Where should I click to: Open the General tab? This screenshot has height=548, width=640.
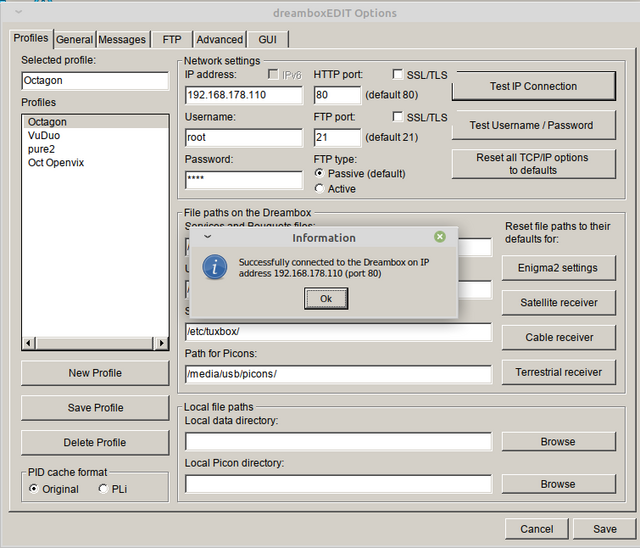(x=74, y=40)
